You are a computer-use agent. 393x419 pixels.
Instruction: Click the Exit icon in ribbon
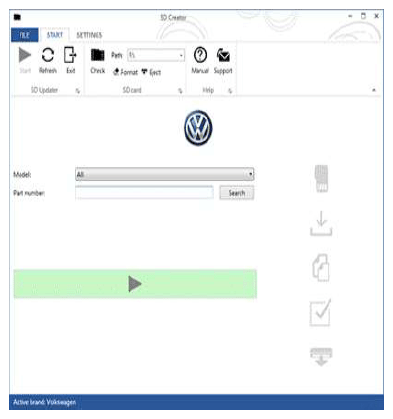point(70,55)
